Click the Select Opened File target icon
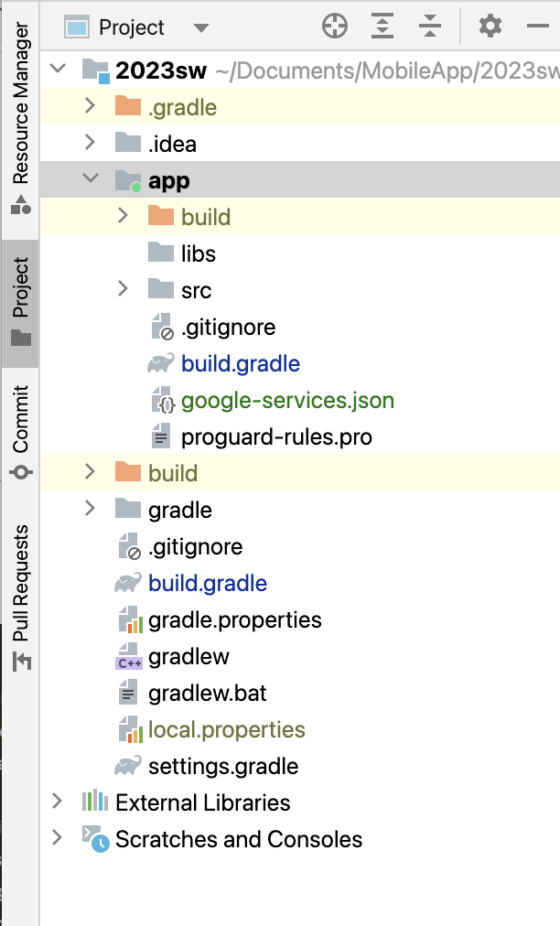 335,27
